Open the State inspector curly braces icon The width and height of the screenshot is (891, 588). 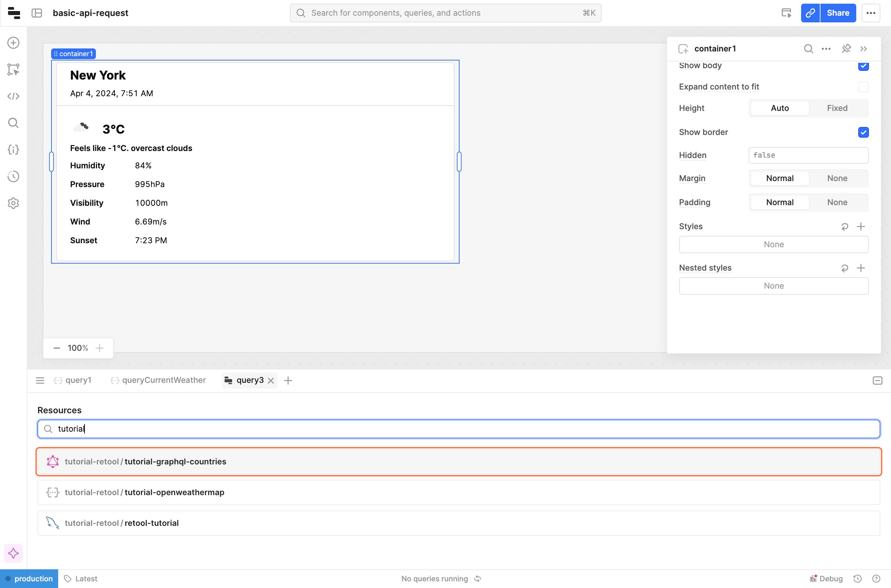pos(13,150)
